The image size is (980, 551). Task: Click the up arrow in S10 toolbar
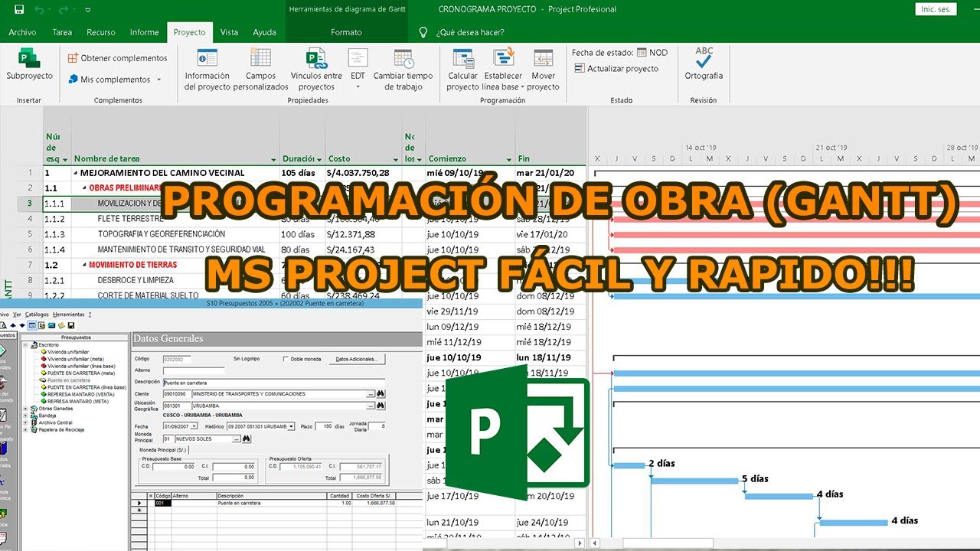[13, 325]
